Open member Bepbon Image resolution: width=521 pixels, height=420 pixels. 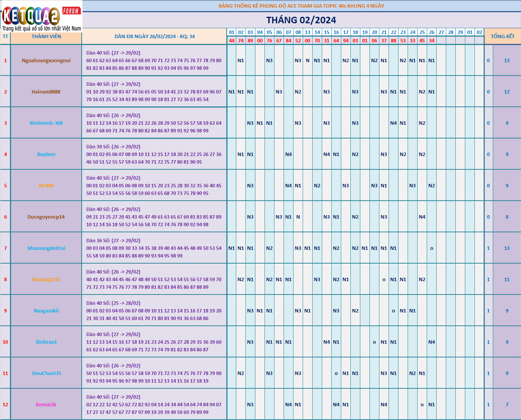46,154
